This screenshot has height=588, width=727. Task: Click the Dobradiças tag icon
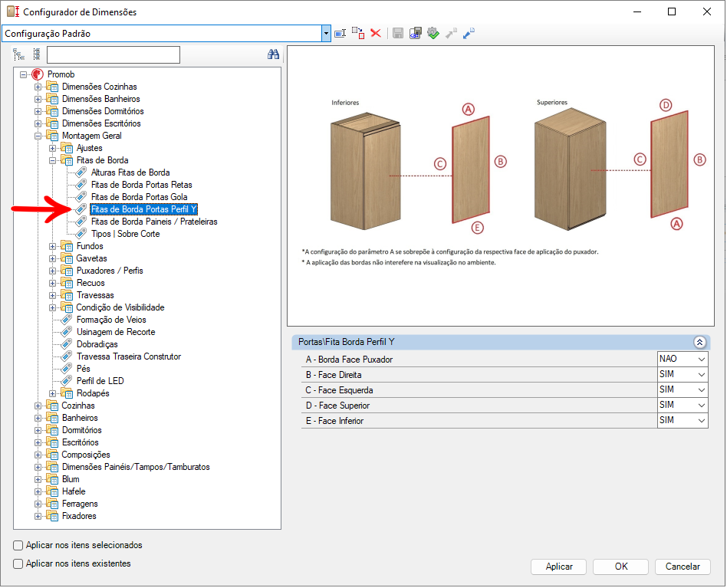pyautogui.click(x=67, y=344)
